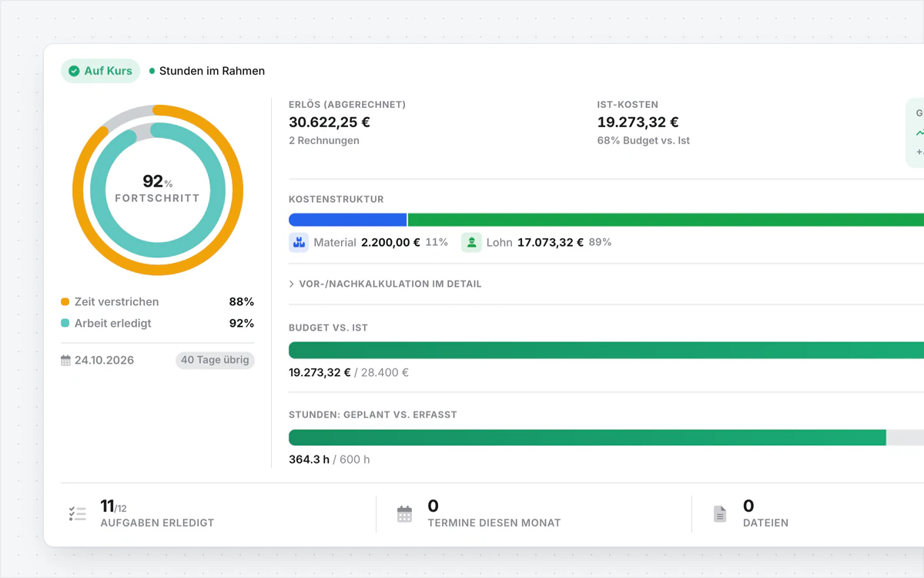Click the checklist icon for Aufgaben erledigt
This screenshot has width=924, height=578.
coord(77,514)
